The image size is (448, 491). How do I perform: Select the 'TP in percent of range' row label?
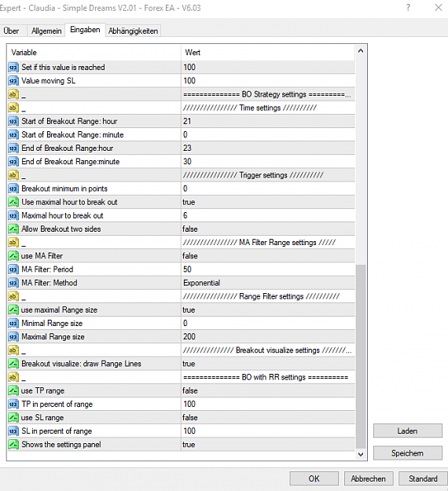click(57, 404)
